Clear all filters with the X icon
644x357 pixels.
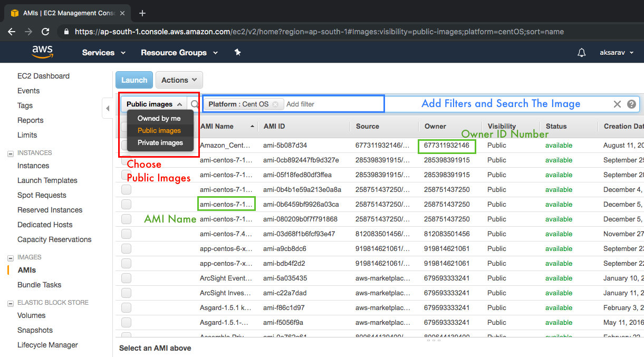(x=617, y=104)
